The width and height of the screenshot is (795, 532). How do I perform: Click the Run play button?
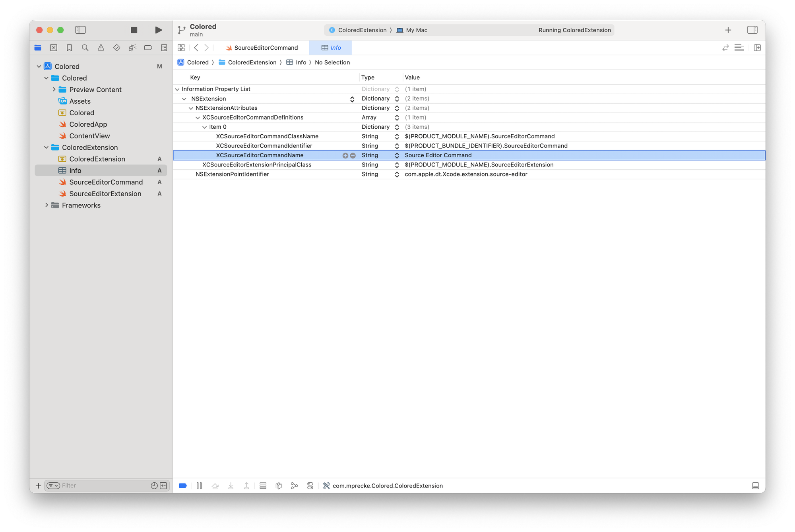pos(158,30)
